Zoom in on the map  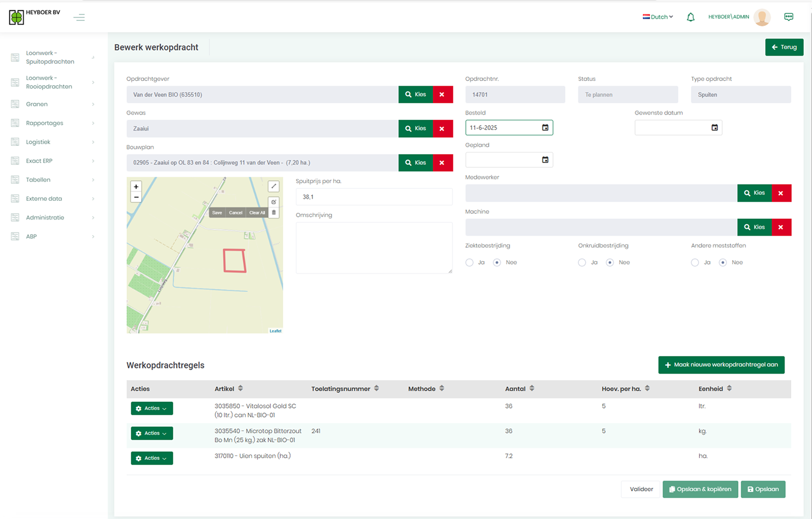[x=136, y=187]
